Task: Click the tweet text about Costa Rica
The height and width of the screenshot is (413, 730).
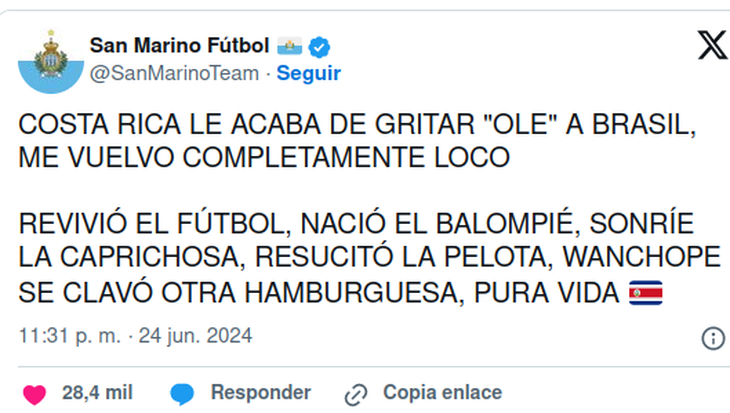Action: (358, 141)
